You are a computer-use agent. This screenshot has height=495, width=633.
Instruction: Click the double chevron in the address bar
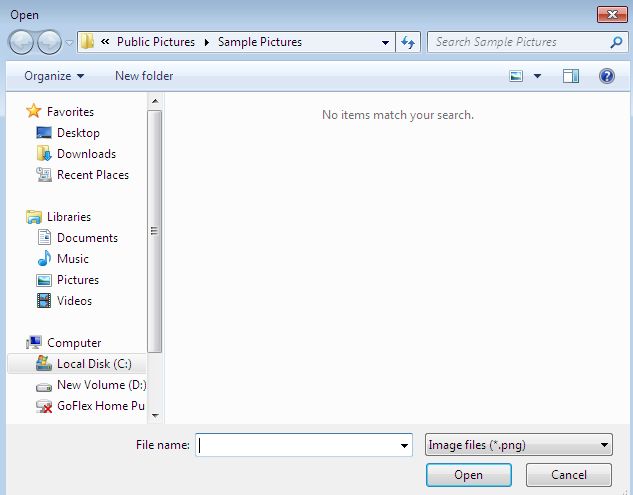tap(105, 42)
